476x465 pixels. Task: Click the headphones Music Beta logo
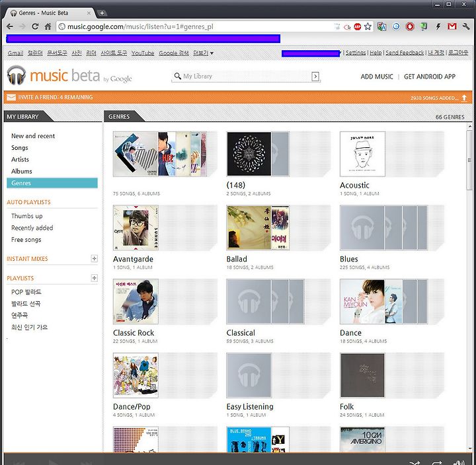tap(17, 75)
